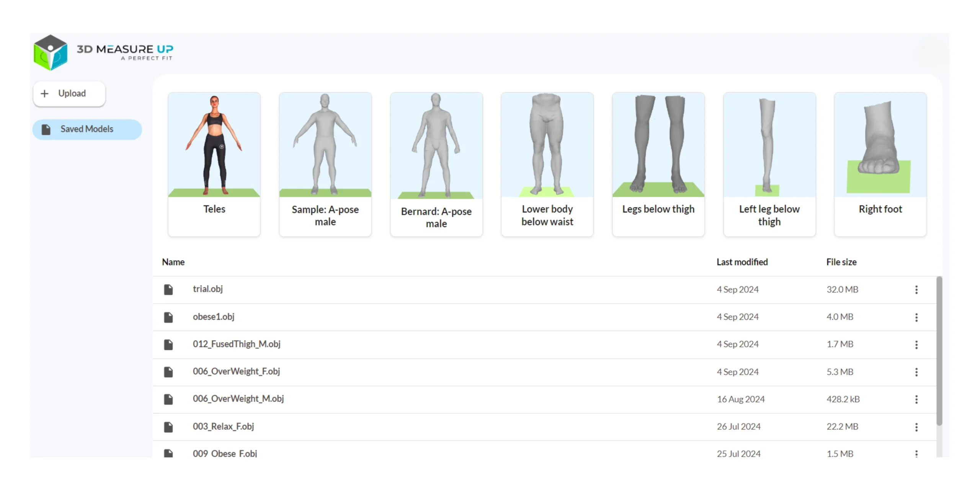Click the file icon next to trial.obj
This screenshot has height=490, width=980.
pos(168,289)
